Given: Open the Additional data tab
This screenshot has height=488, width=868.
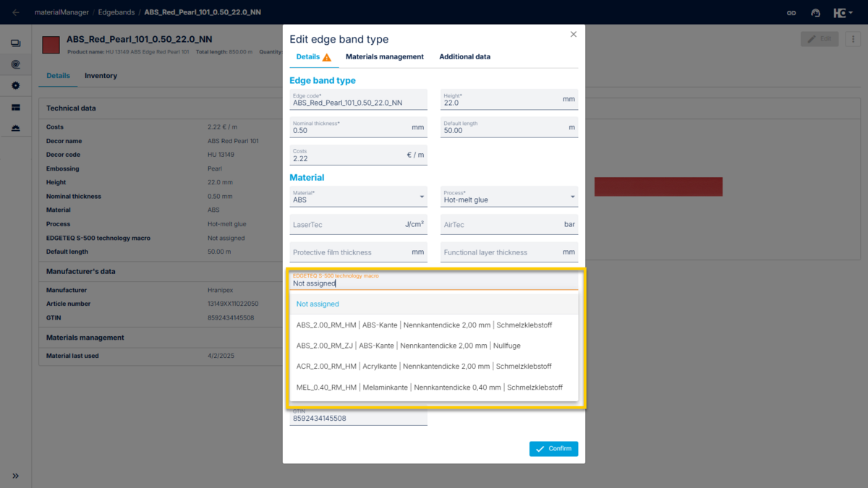Looking at the screenshot, I should pyautogui.click(x=463, y=56).
